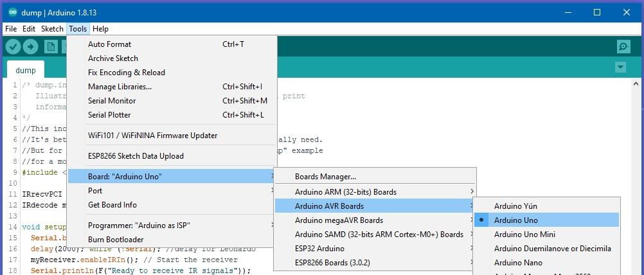Click the Arduino app logo in the title bar
The width and height of the screenshot is (644, 275).
coord(13,12)
